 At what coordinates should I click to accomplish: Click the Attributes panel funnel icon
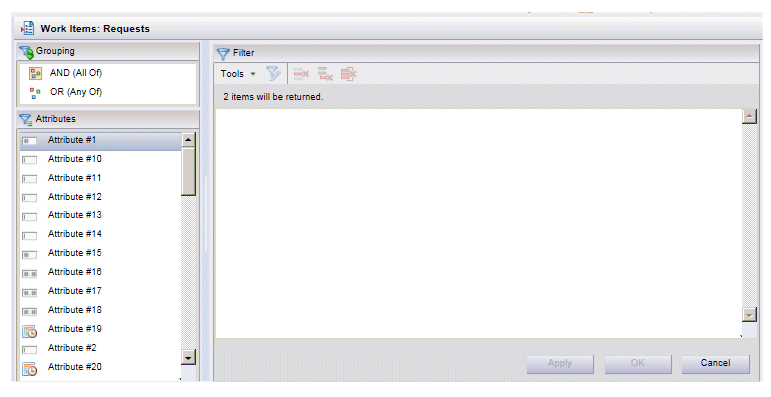pos(26,120)
